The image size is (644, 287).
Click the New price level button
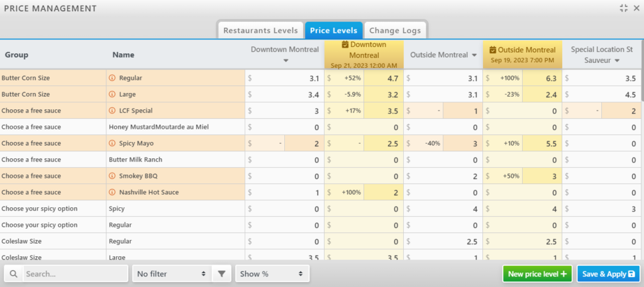tap(537, 274)
